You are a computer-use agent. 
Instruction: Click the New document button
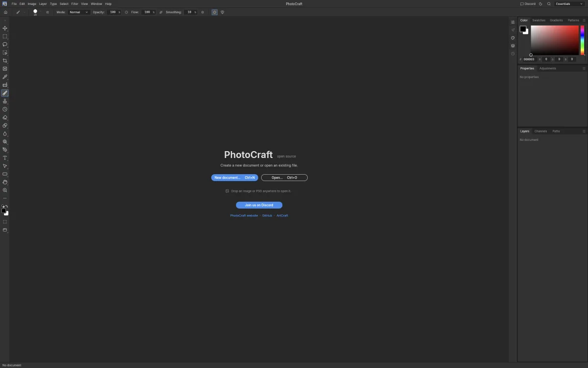[x=235, y=178]
